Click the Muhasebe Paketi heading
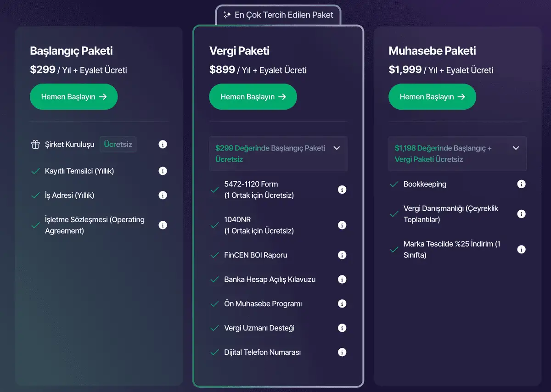Image resolution: width=551 pixels, height=392 pixels. click(x=433, y=51)
